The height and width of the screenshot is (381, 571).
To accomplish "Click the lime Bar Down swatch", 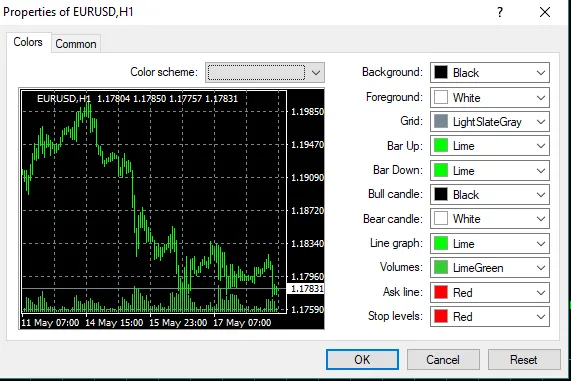I will pos(441,170).
